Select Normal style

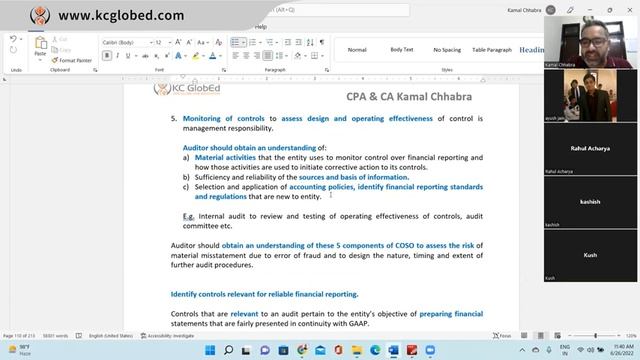[x=357, y=50]
